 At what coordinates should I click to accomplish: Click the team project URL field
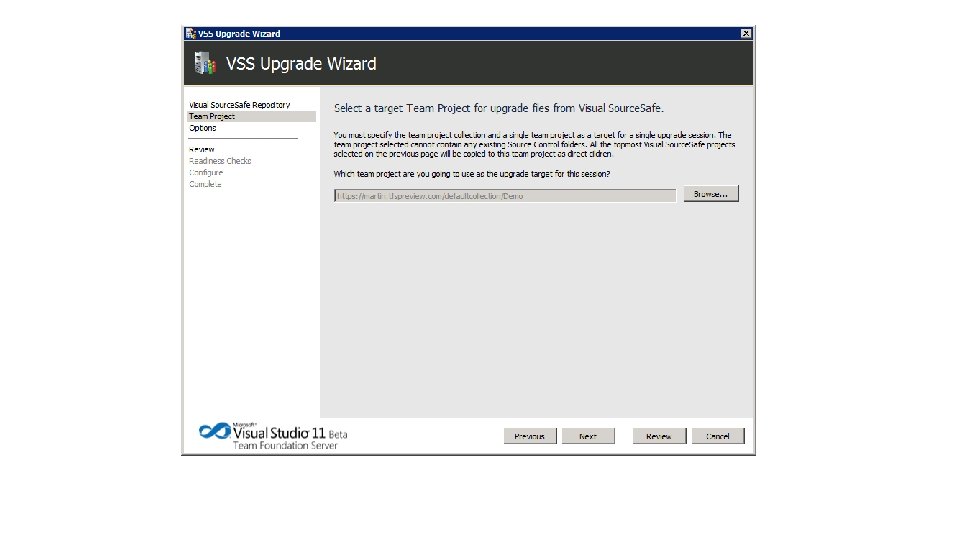pyautogui.click(x=504, y=195)
